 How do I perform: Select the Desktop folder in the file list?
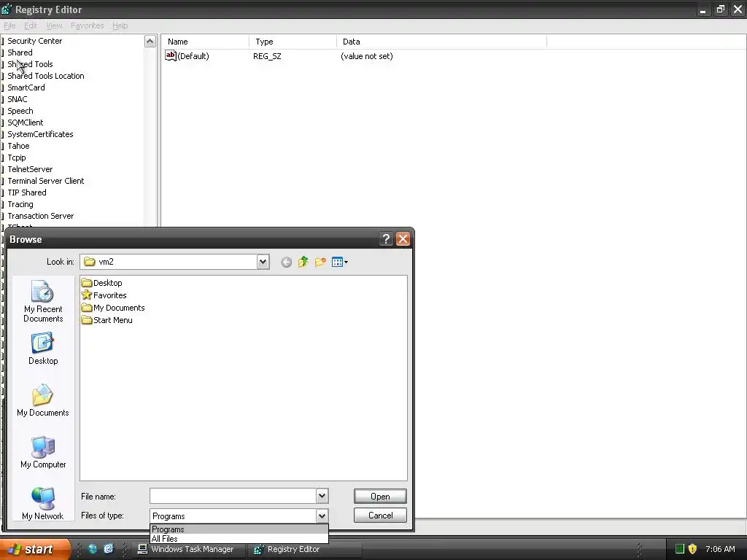tap(102, 283)
